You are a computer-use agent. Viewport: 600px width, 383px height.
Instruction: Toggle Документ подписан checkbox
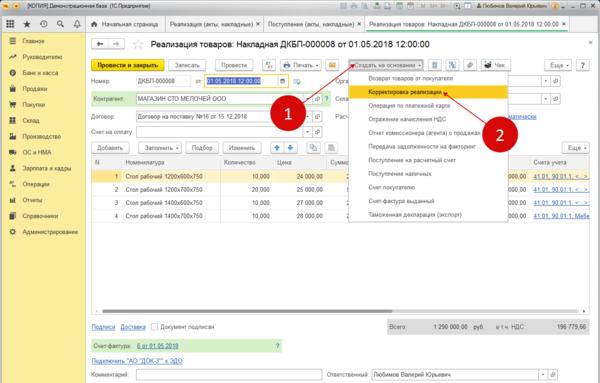pos(155,327)
